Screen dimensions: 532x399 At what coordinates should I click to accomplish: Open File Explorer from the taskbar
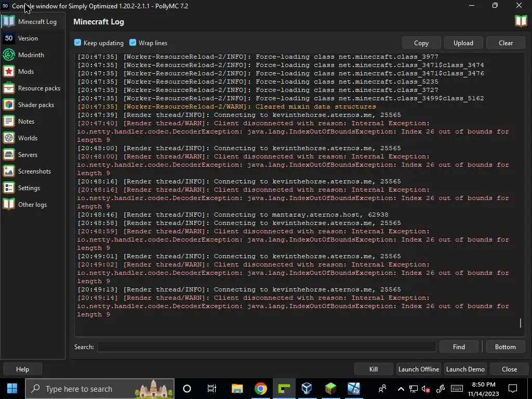tap(237, 389)
